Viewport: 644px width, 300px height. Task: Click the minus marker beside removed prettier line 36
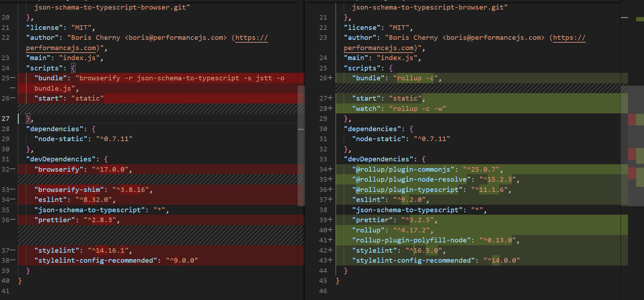coord(13,220)
